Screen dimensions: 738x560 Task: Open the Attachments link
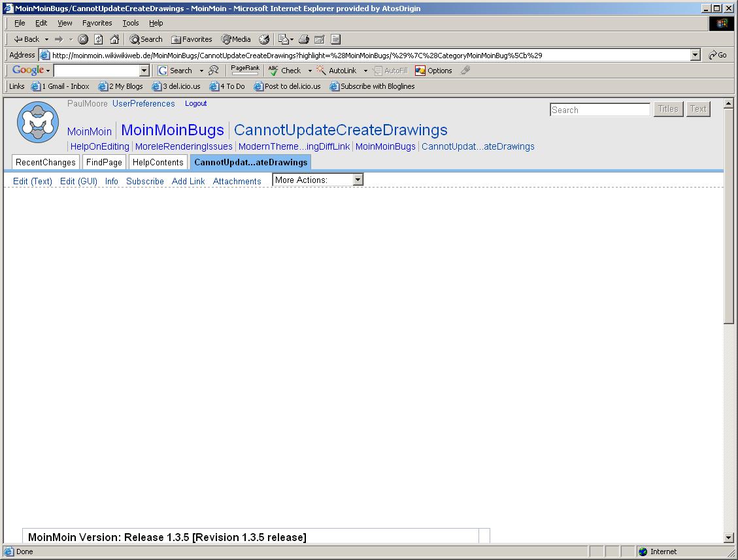click(237, 181)
